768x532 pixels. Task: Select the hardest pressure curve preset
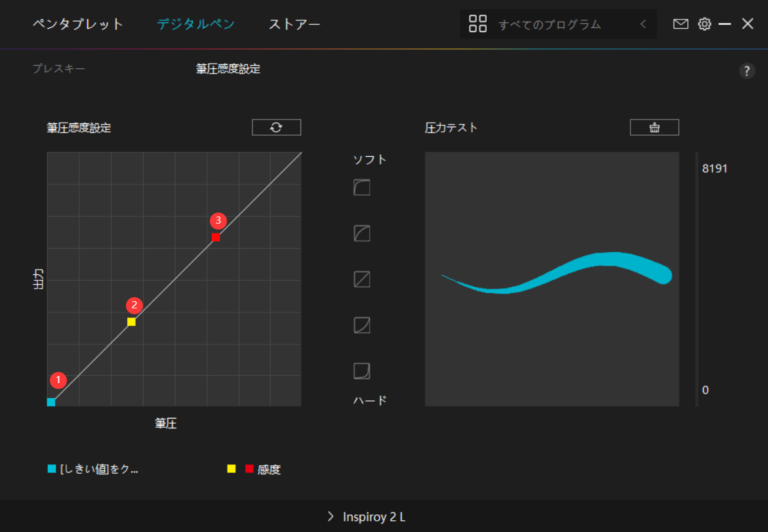(361, 371)
